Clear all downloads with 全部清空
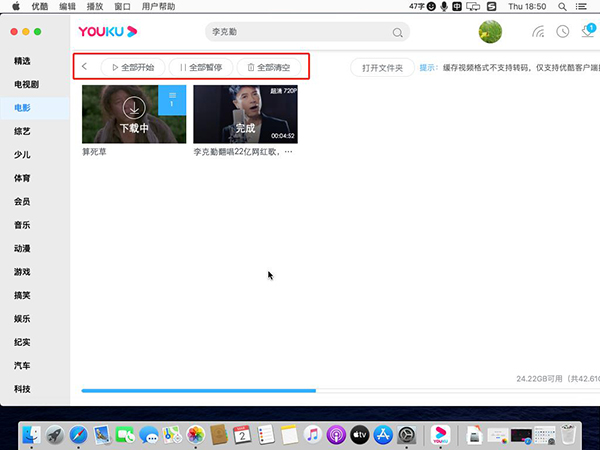This screenshot has height=450, width=600. (x=268, y=67)
